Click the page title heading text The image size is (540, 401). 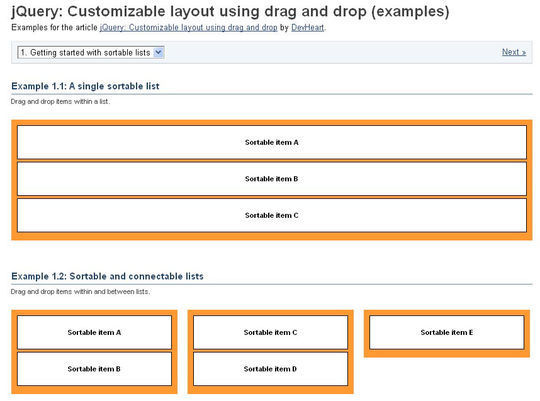[x=230, y=11]
